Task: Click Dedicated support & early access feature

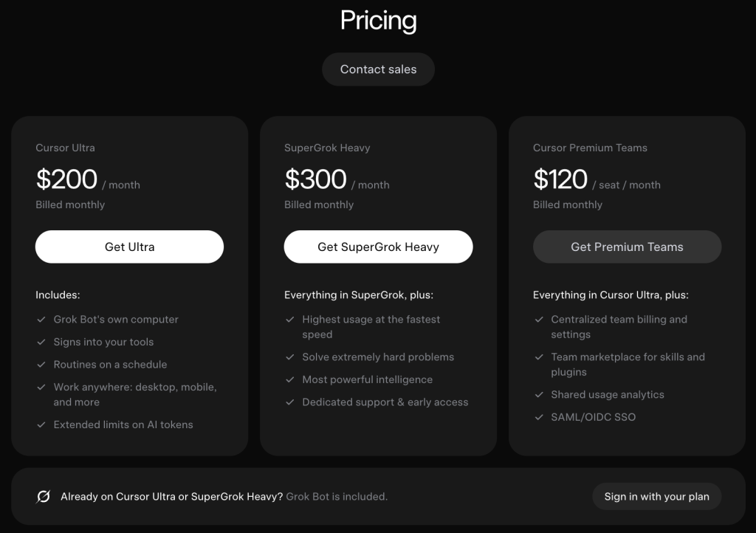Action: click(385, 402)
